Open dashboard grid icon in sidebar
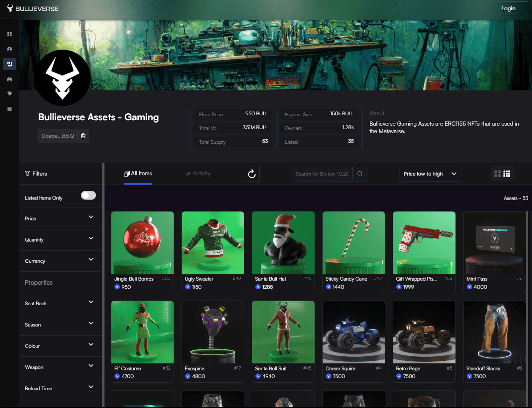This screenshot has height=408, width=532. (x=10, y=34)
